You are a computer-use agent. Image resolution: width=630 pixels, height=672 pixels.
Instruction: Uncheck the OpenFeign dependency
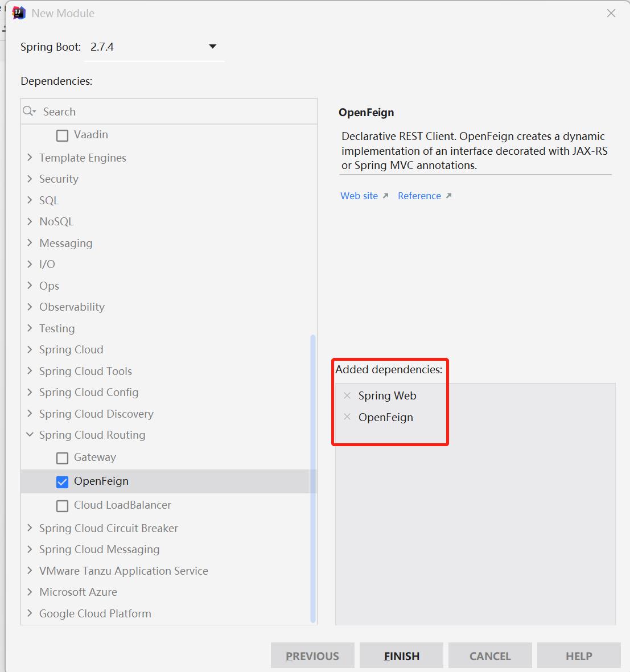pyautogui.click(x=62, y=482)
